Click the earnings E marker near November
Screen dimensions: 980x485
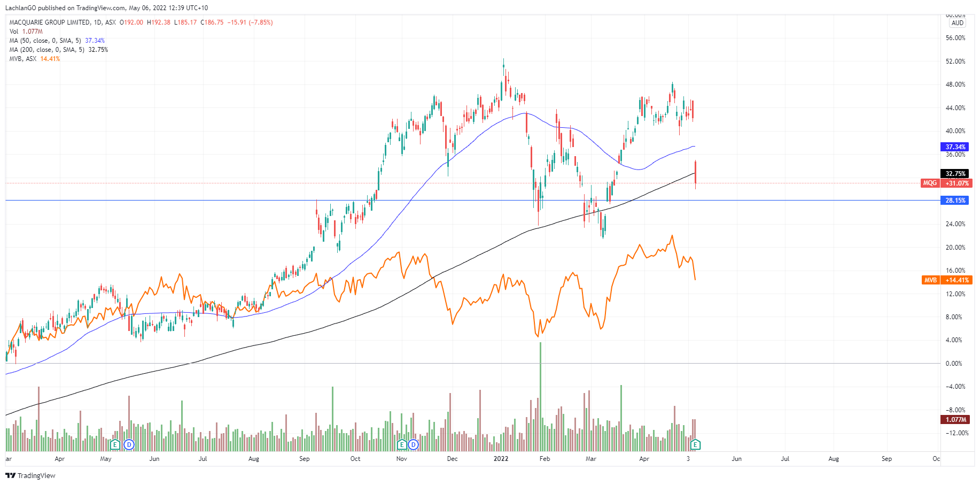click(x=402, y=444)
